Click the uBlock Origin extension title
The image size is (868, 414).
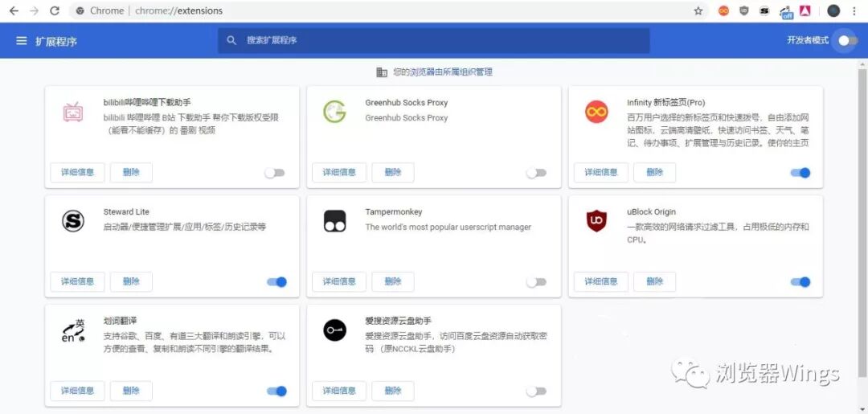tap(651, 212)
